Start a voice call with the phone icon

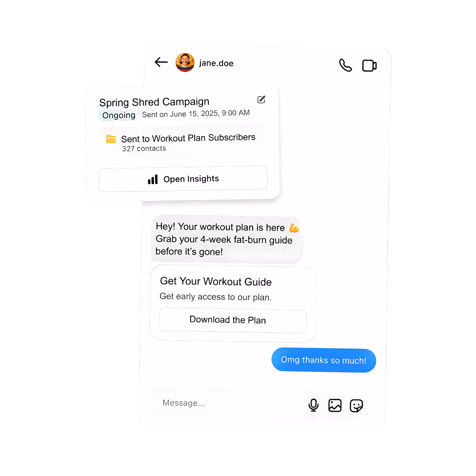tap(345, 65)
